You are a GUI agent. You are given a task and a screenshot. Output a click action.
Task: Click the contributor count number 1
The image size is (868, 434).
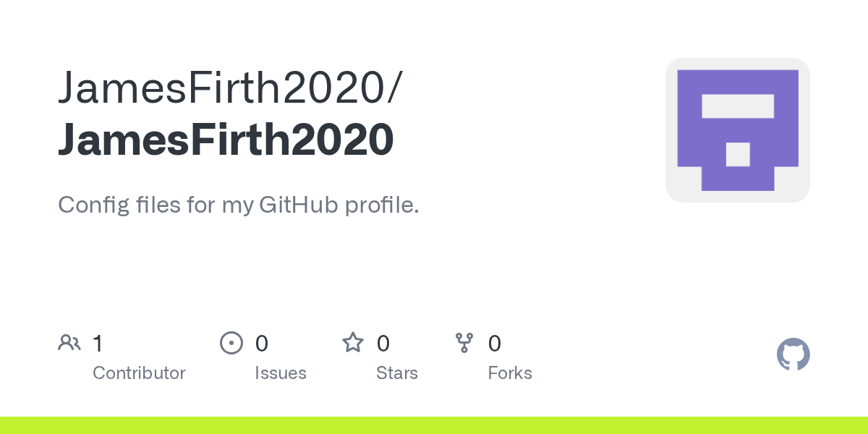pos(98,344)
